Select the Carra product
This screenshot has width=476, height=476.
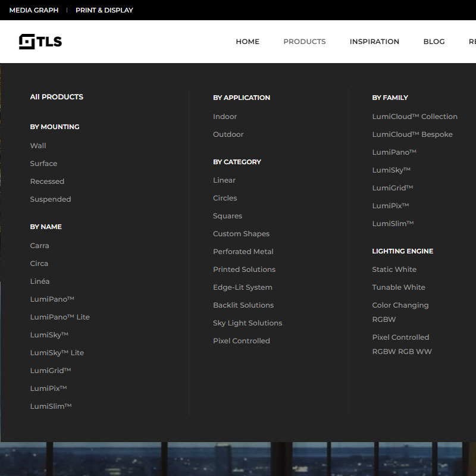click(x=40, y=246)
